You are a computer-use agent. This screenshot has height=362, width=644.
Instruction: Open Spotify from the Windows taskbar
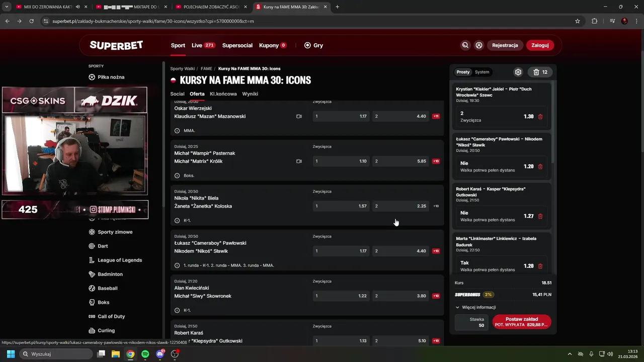[145, 354]
